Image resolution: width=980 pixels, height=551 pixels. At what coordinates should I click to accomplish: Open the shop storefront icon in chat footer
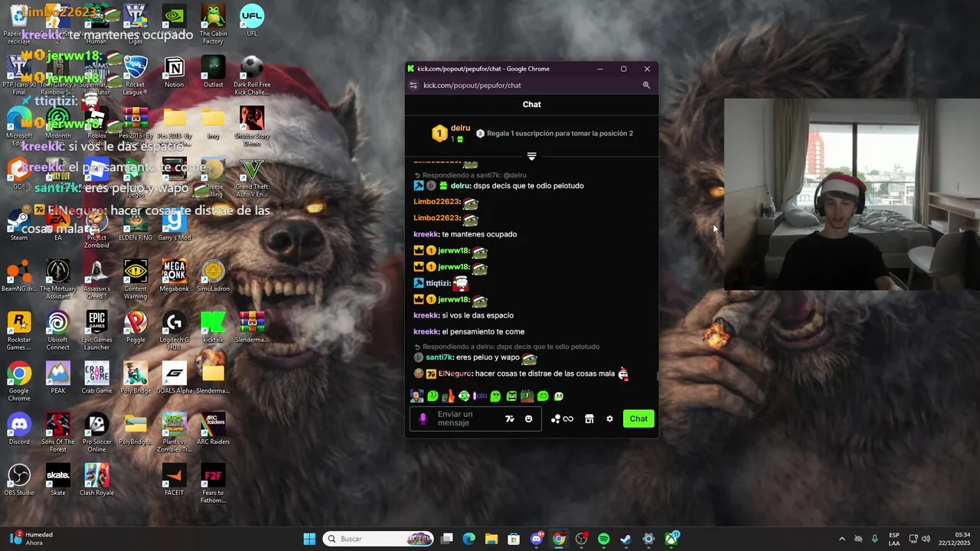click(x=589, y=419)
